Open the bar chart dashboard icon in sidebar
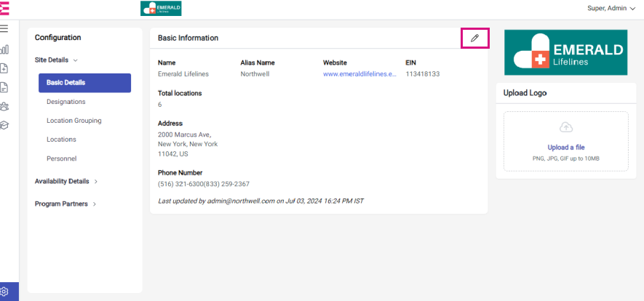Image resolution: width=644 pixels, height=301 pixels. tap(4, 49)
